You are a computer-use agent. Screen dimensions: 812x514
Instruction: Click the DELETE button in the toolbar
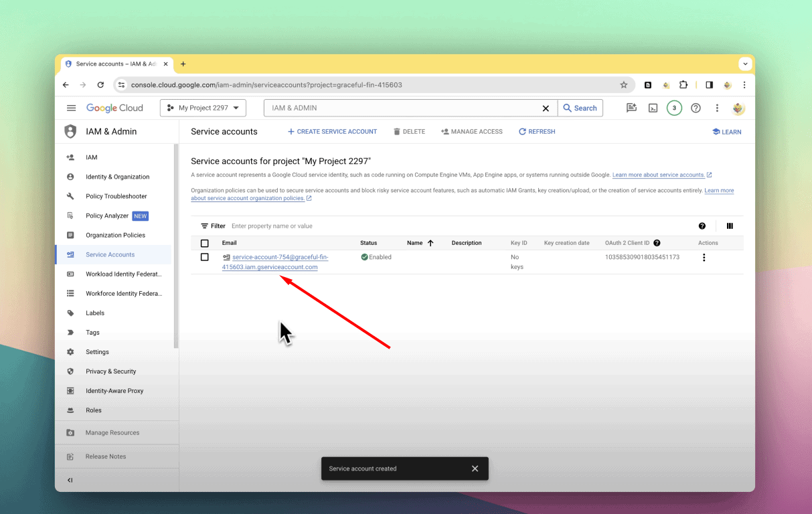click(409, 132)
